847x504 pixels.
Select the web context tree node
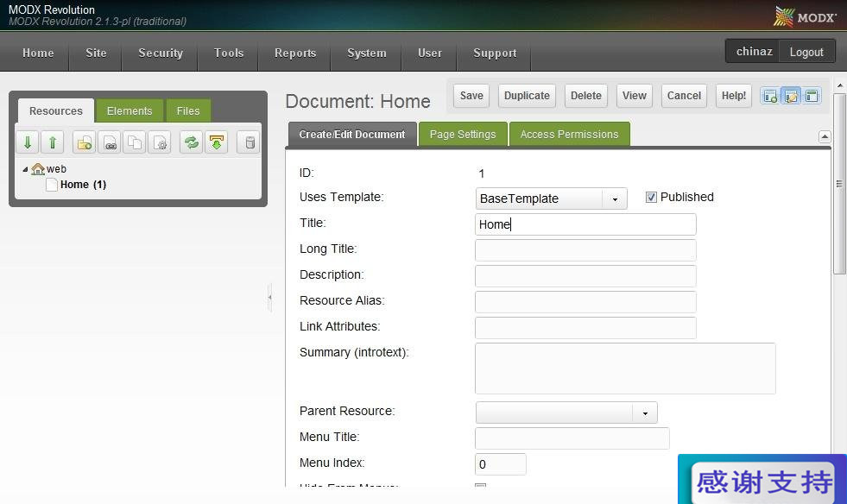[x=56, y=169]
